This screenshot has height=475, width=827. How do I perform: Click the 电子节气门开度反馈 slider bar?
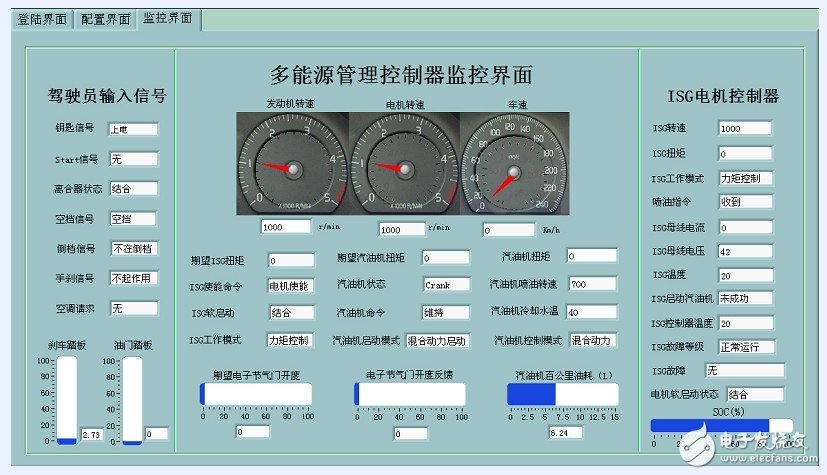point(410,394)
